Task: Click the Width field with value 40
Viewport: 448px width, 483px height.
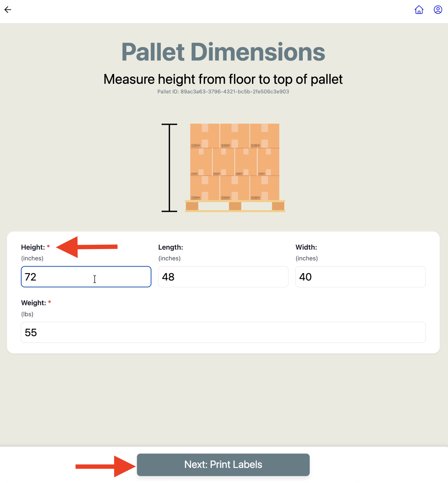Action: 360,277
